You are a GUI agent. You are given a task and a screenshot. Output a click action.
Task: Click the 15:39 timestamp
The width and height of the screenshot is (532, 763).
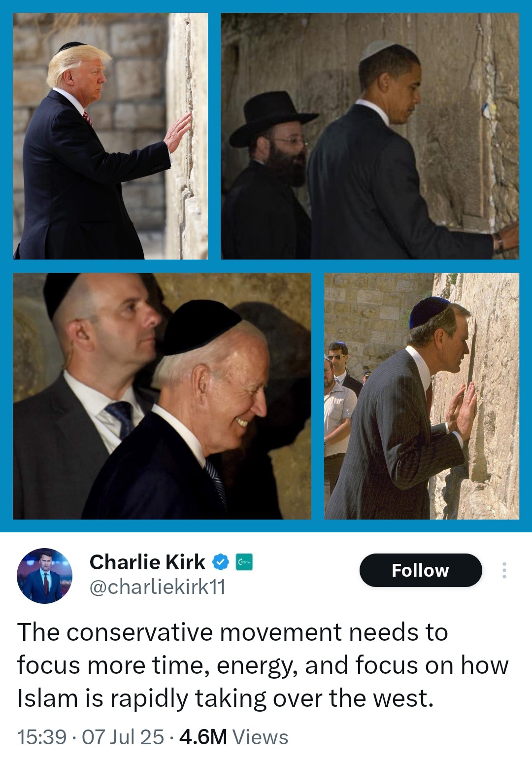[x=41, y=737]
